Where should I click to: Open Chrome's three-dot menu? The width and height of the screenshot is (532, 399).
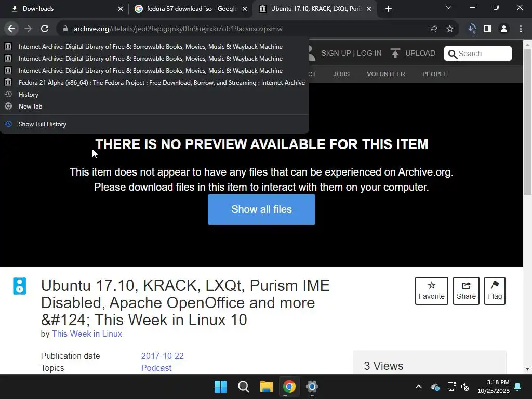pos(521,29)
